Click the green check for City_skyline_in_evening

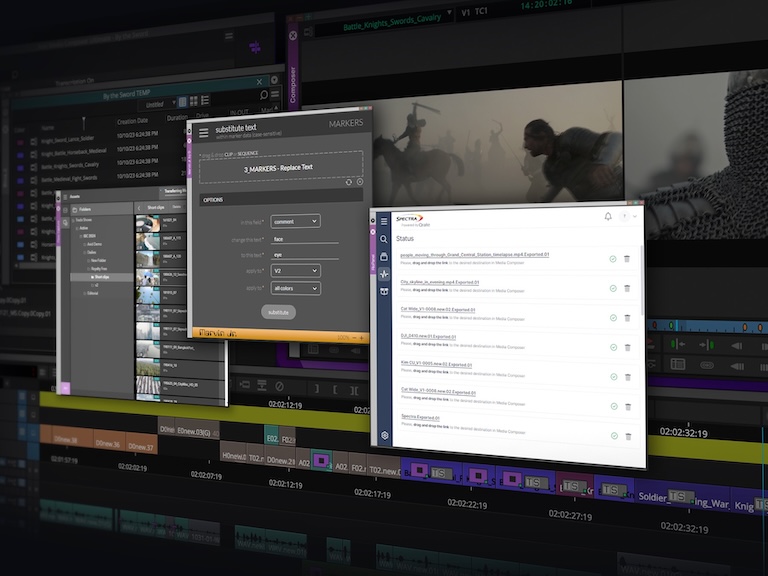pos(613,288)
